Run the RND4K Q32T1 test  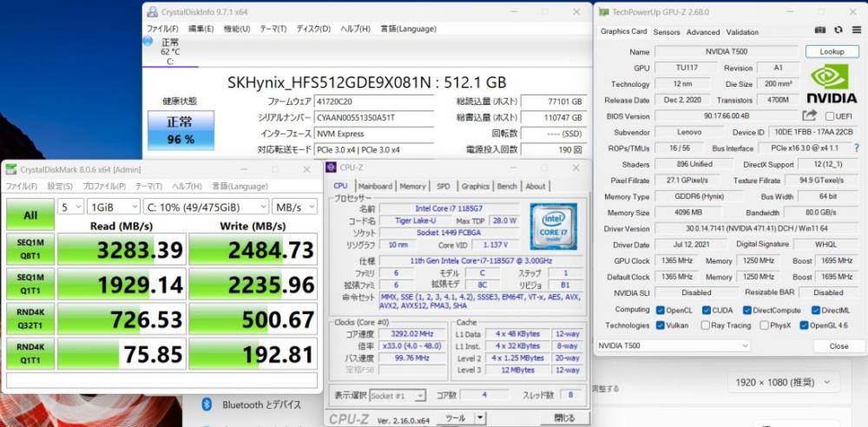[x=30, y=319]
